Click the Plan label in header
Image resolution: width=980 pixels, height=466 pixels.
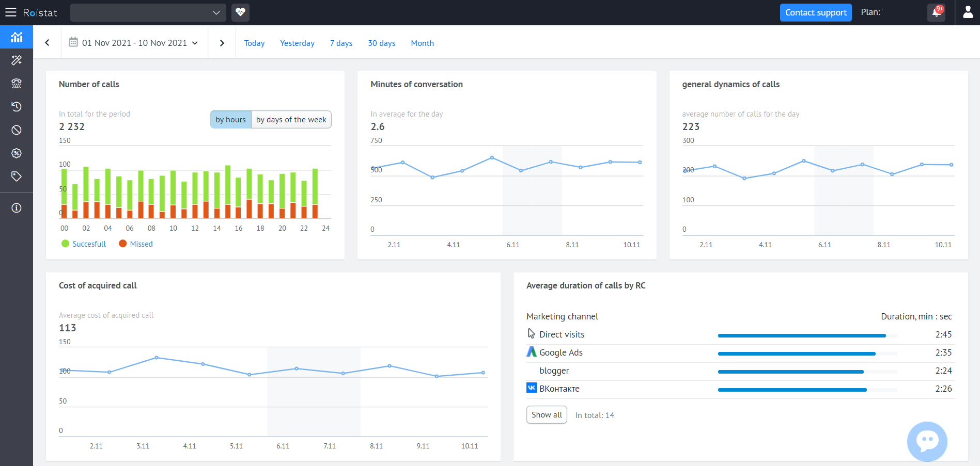[x=871, y=12]
